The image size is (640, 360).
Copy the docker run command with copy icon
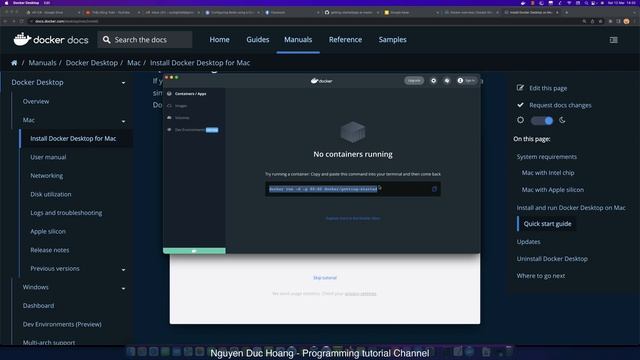[x=434, y=189]
